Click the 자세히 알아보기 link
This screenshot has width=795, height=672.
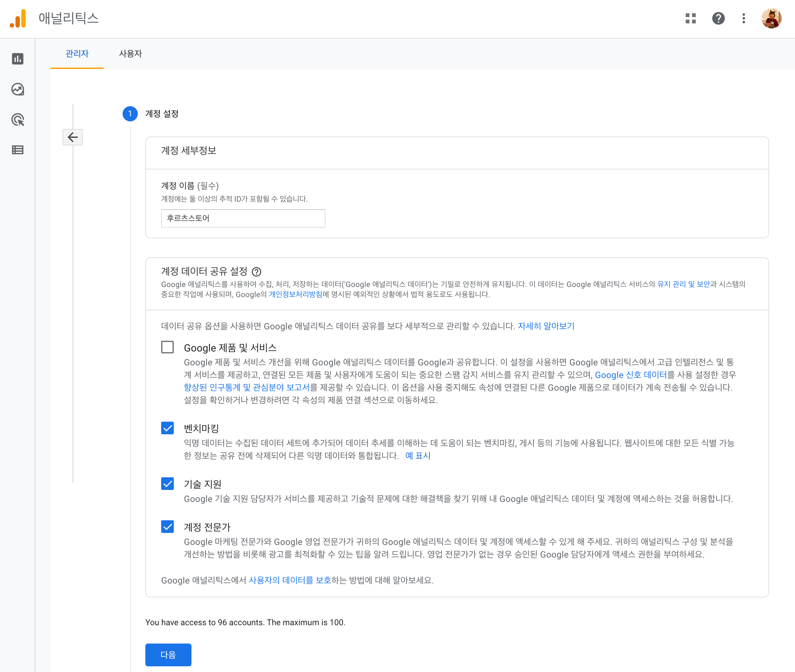(x=546, y=326)
